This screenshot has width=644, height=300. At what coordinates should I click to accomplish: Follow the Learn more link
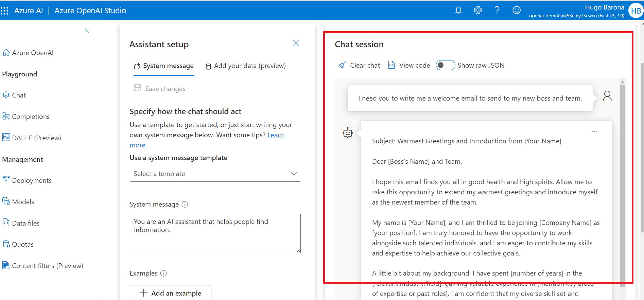coord(275,135)
